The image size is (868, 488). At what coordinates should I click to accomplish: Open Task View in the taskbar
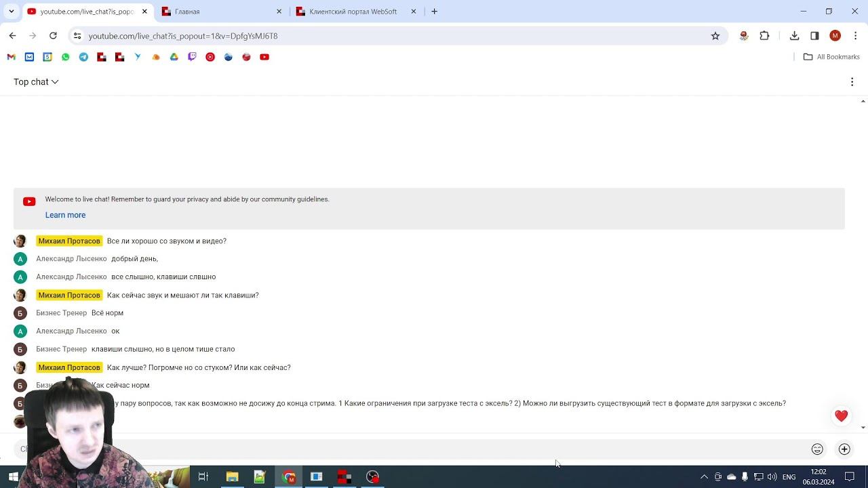(203, 477)
